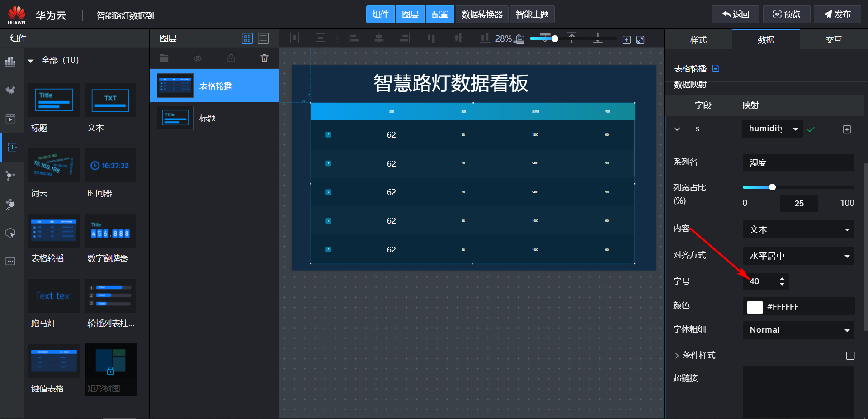The width and height of the screenshot is (868, 419).
Task: Collapse the 全部 (10) components group
Action: click(31, 60)
